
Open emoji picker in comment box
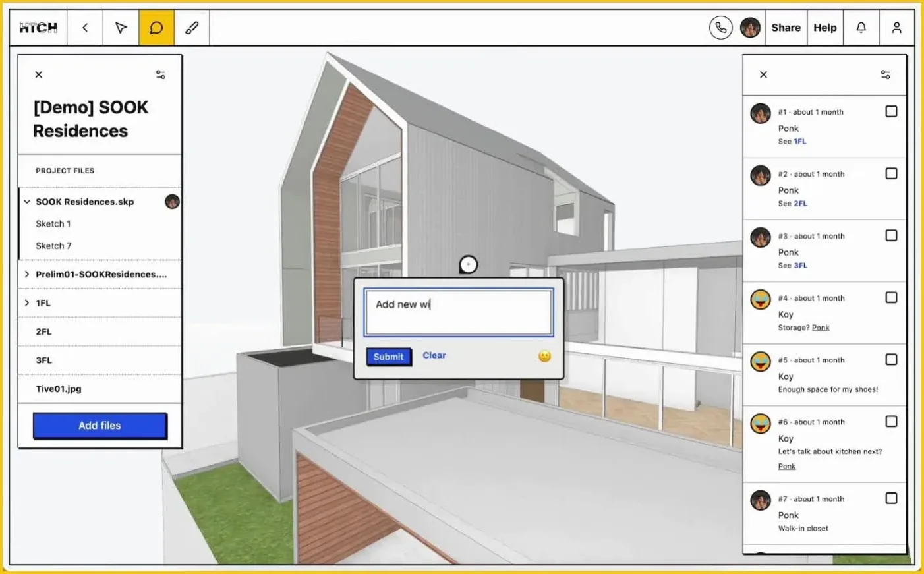tap(544, 356)
